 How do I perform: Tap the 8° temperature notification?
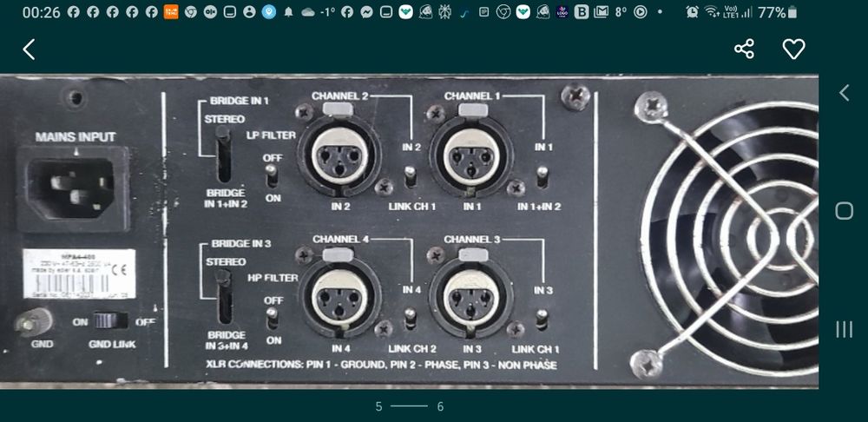621,12
